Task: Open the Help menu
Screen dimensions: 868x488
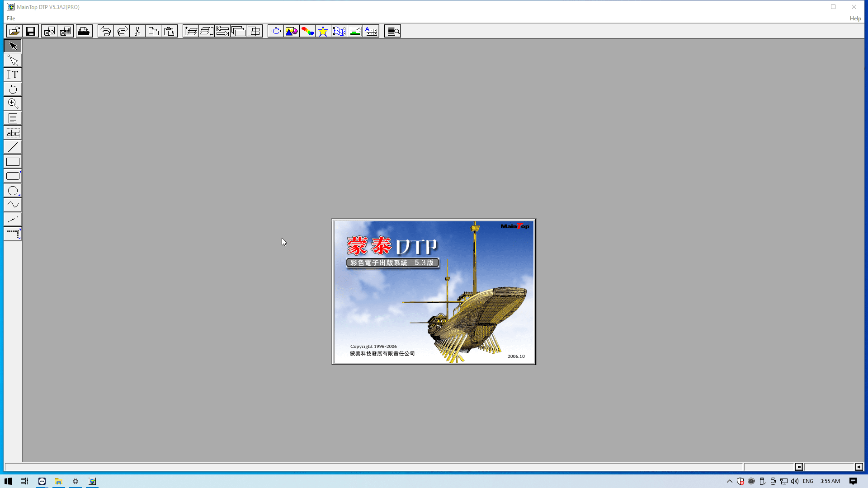Action: click(x=855, y=19)
